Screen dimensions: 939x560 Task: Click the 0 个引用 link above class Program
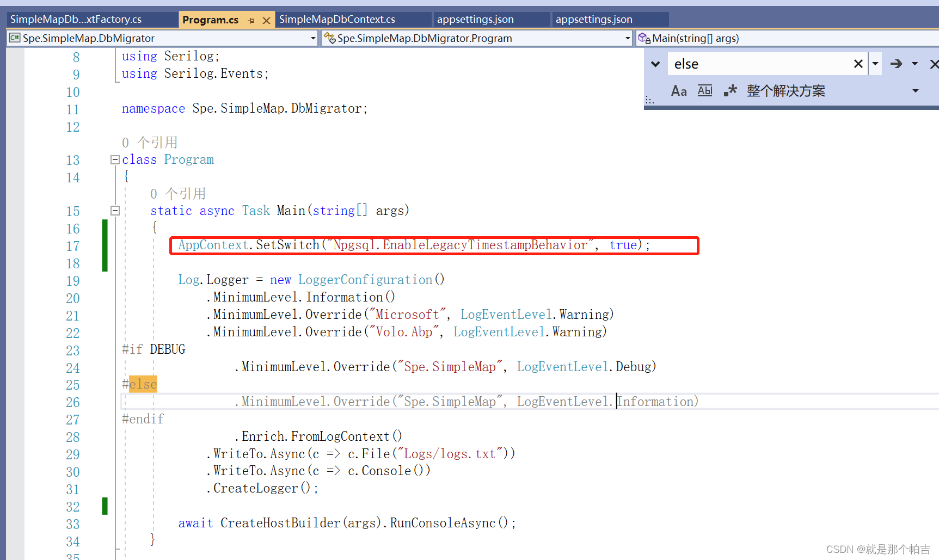(x=150, y=142)
